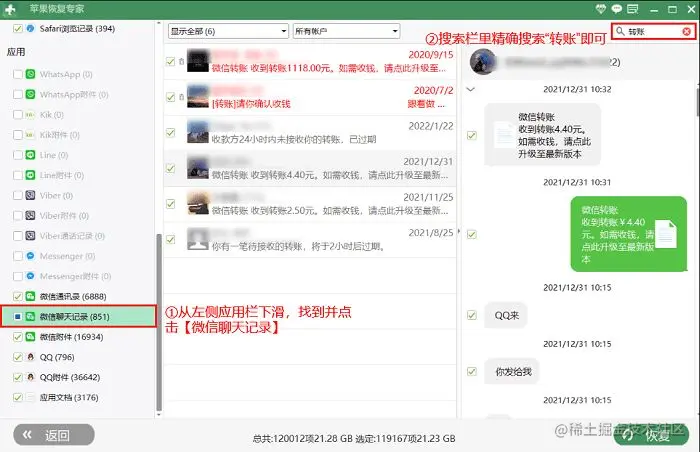The image size is (700, 452).
Task: Click the Messenger附件 icon
Action: [30, 276]
